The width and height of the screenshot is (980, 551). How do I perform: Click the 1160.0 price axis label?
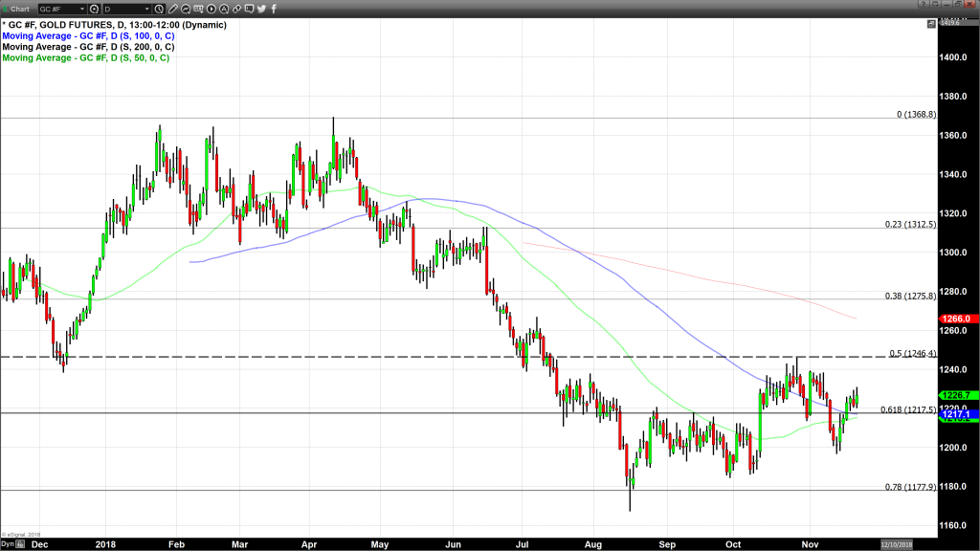click(x=953, y=525)
